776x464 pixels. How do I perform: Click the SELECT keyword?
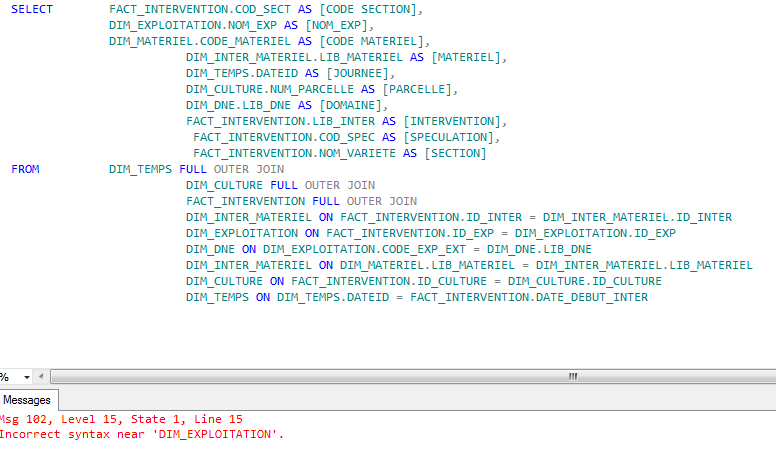32,9
